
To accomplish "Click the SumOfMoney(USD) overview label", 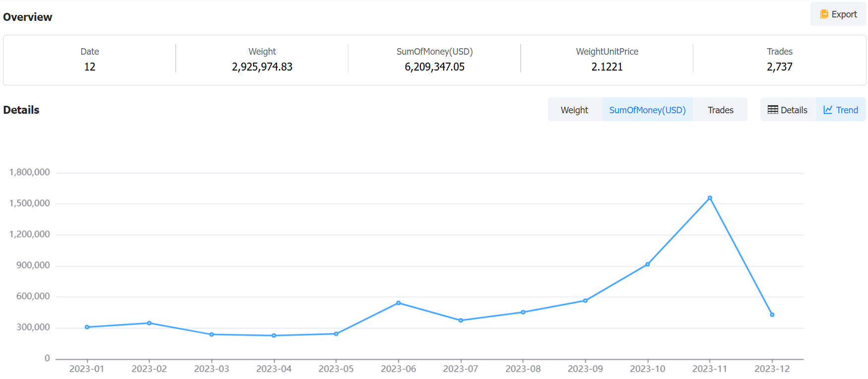I will (x=435, y=52).
